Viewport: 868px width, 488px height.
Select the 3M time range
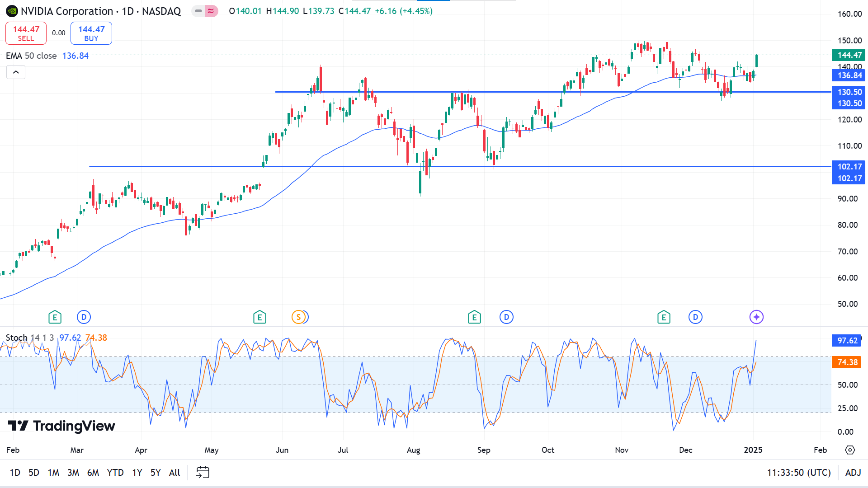(73, 473)
